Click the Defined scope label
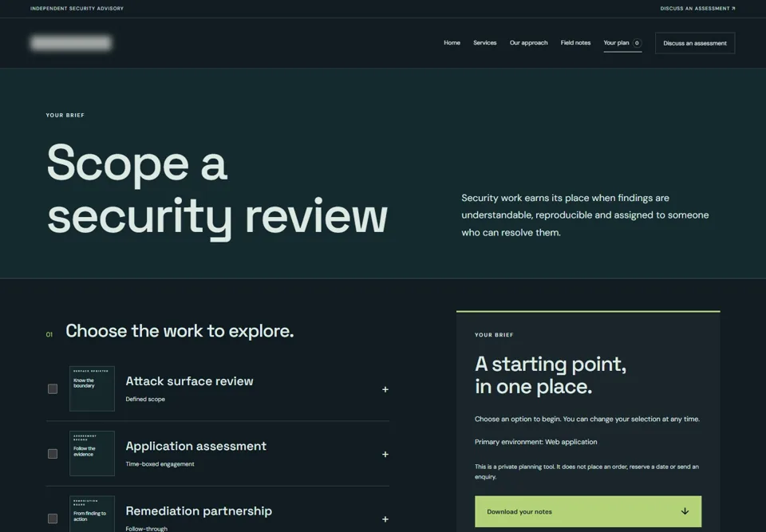766x532 pixels. click(x=145, y=399)
